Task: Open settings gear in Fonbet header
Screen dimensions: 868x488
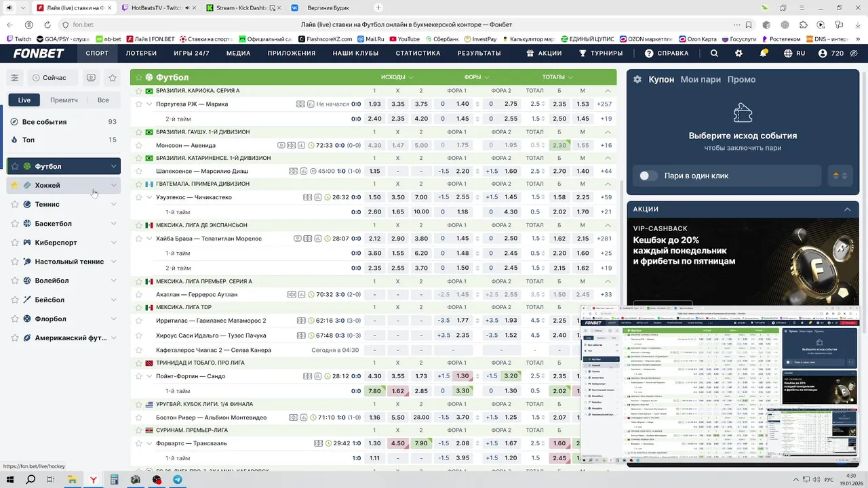Action: pos(738,53)
